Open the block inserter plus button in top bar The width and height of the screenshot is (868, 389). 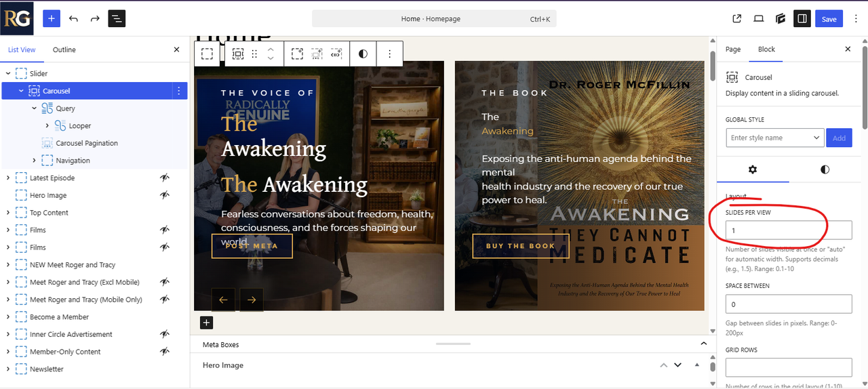[x=52, y=18]
